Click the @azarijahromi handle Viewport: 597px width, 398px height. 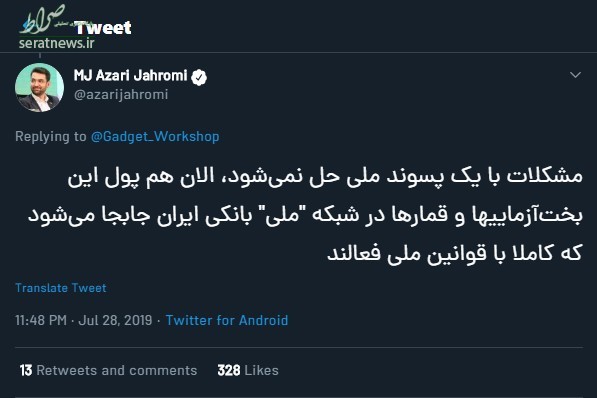coord(121,94)
